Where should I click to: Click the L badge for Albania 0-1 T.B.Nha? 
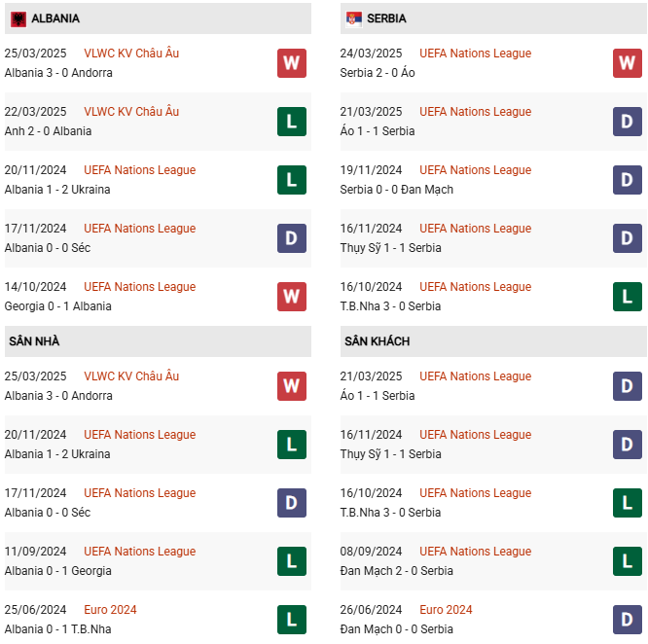[291, 620]
